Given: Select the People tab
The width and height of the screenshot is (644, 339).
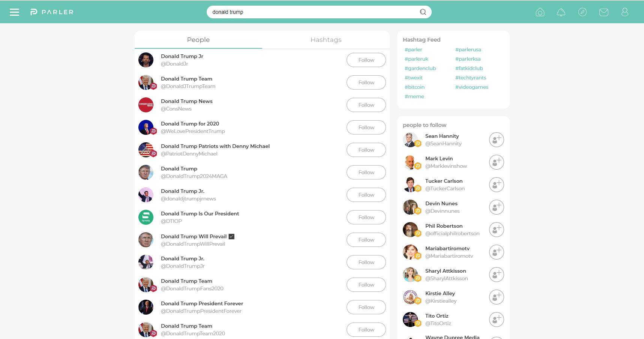Looking at the screenshot, I should tap(198, 40).
